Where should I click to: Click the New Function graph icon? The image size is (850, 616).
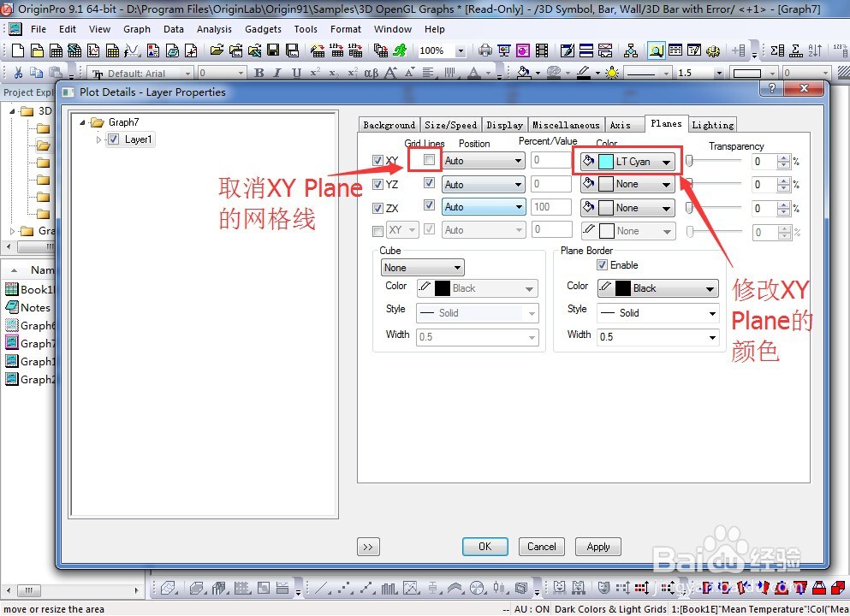(x=132, y=51)
